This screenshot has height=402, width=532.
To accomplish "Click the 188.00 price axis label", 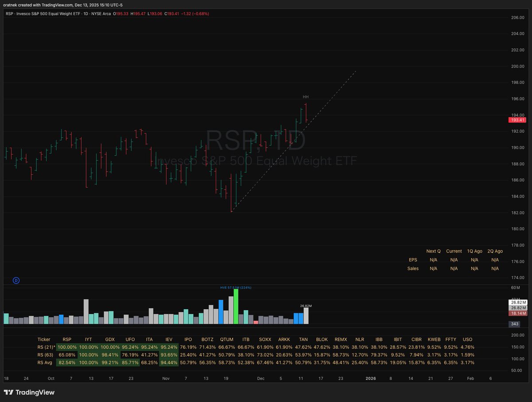I will click(x=517, y=164).
